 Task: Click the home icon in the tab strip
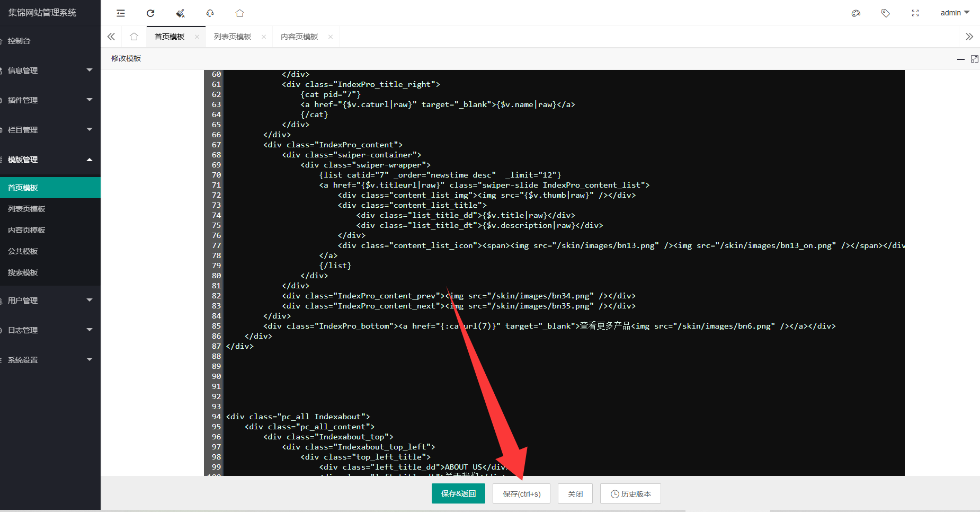coord(134,37)
